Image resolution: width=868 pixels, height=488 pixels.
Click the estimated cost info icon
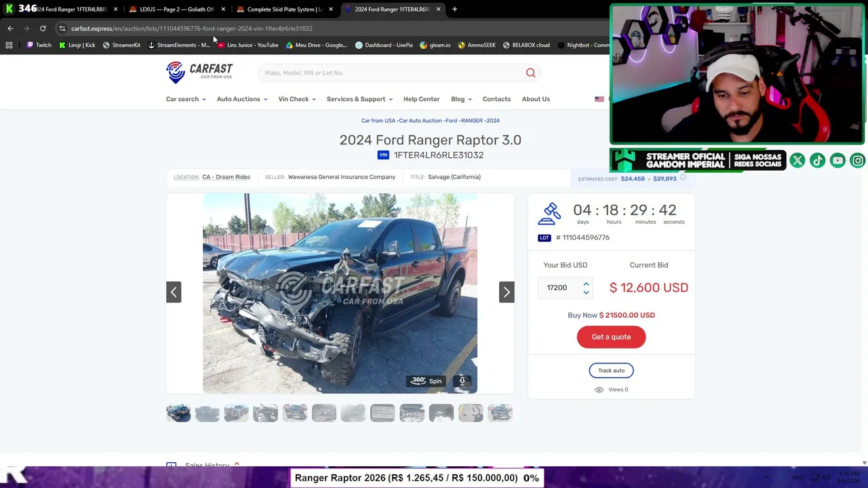pyautogui.click(x=683, y=178)
